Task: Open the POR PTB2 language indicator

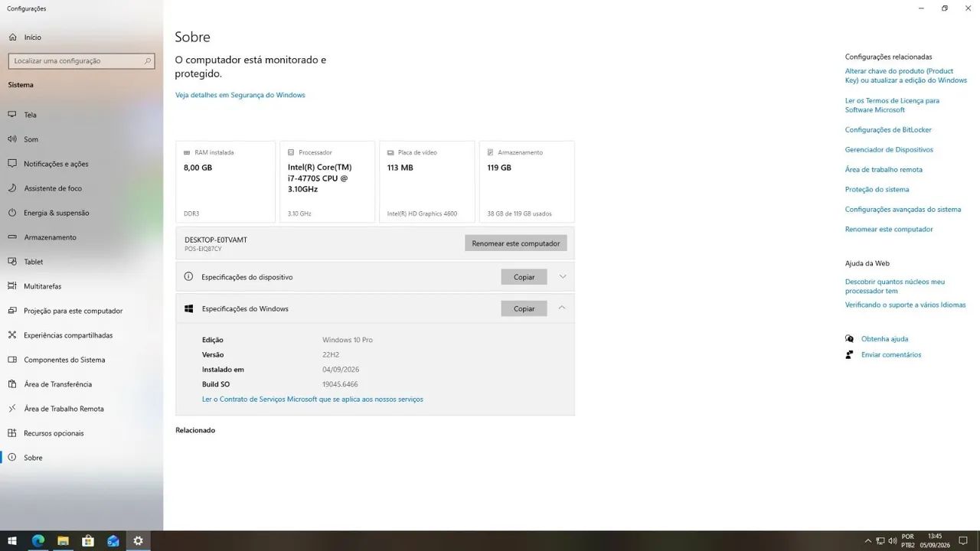Action: [908, 541]
